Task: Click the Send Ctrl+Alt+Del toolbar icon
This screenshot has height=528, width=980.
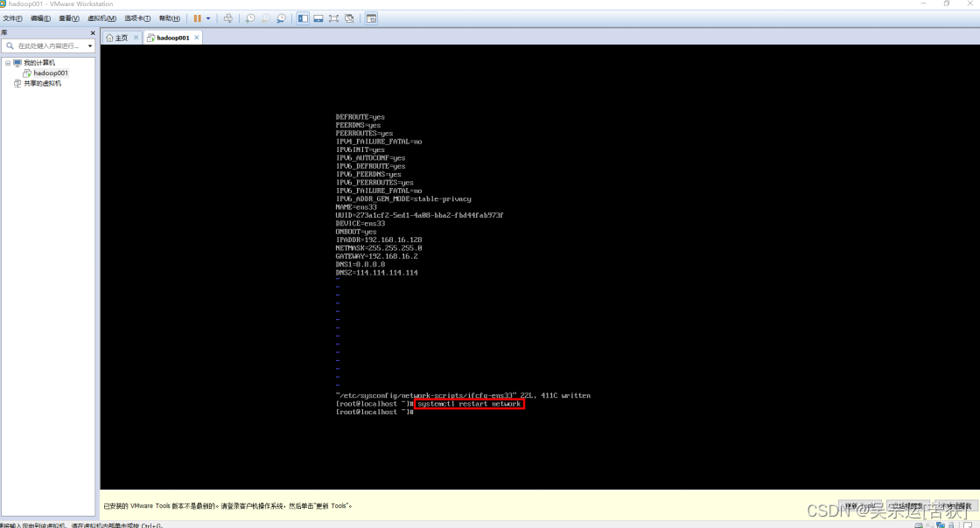Action: tap(228, 18)
